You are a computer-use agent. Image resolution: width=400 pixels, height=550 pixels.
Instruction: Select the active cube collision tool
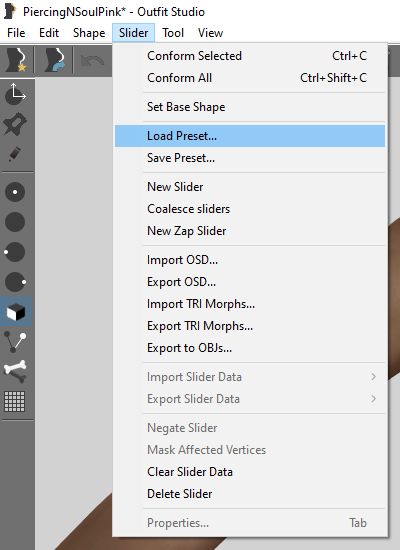(x=16, y=312)
